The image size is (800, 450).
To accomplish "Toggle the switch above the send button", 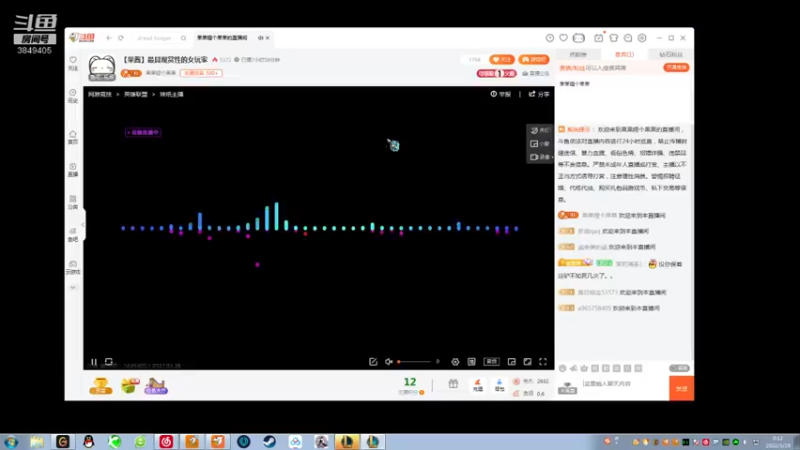I will [679, 368].
